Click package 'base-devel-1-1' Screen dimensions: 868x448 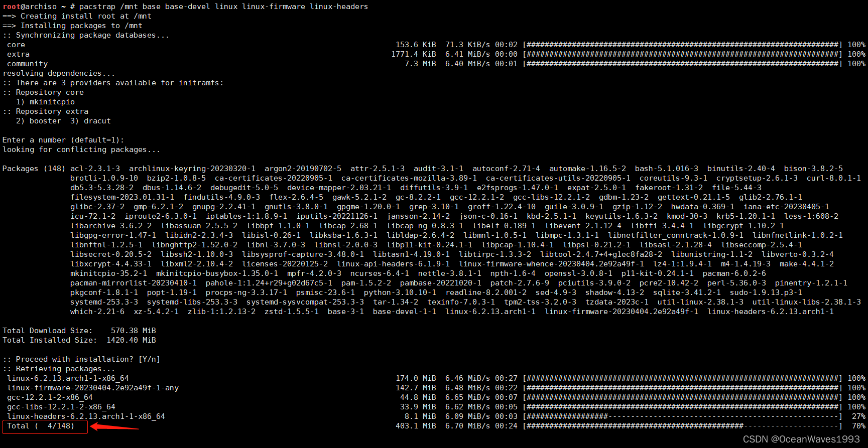click(405, 312)
